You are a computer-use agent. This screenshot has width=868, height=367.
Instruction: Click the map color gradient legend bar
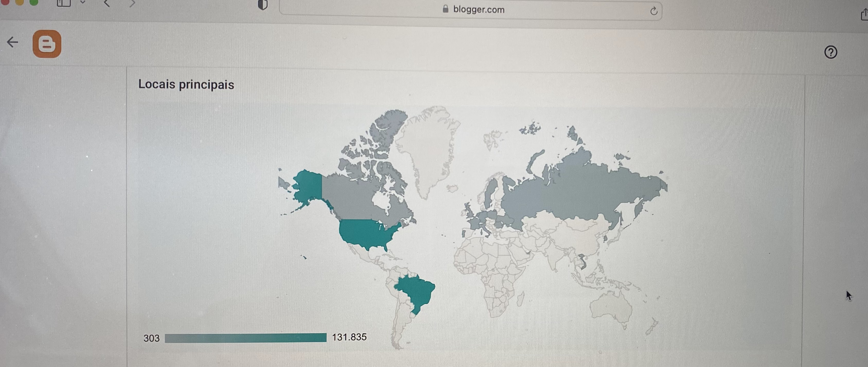[x=246, y=338]
